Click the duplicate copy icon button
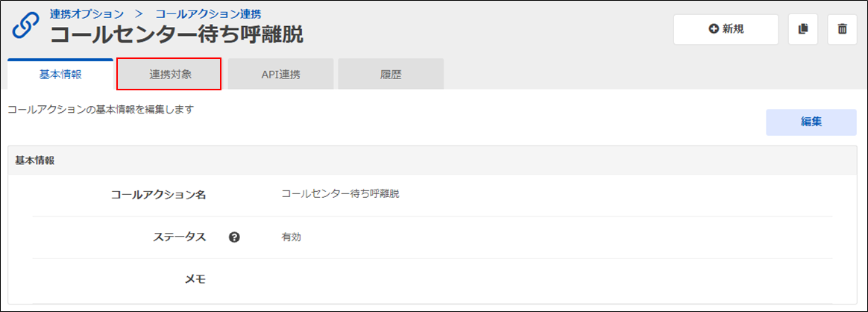 pos(803,29)
